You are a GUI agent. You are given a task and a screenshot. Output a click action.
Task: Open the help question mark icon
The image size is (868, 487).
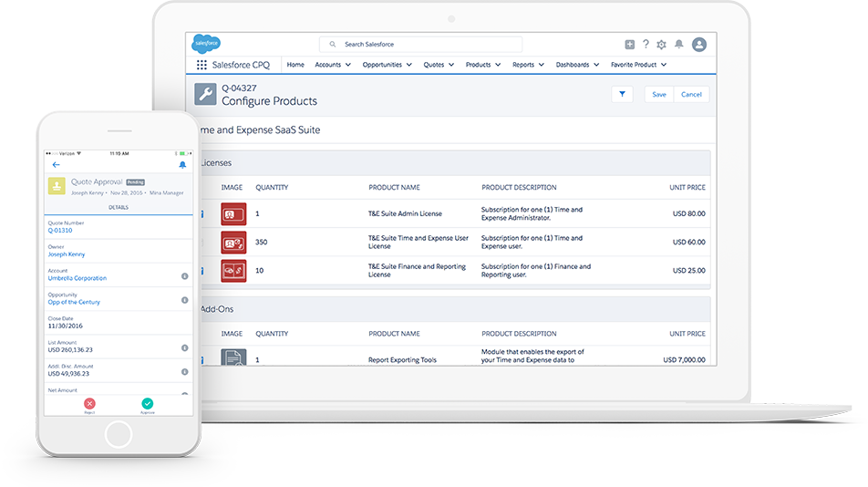coord(646,45)
